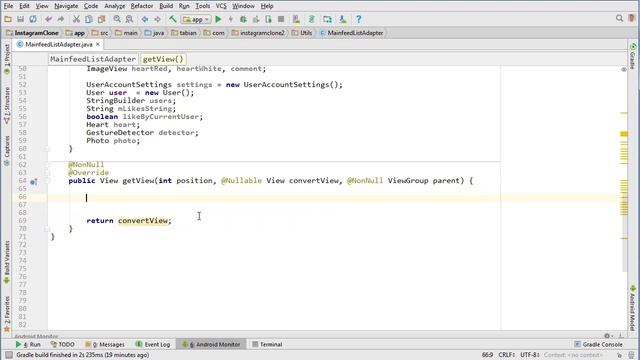Image resolution: width=640 pixels, height=360 pixels.
Task: Open the Gradle Console button
Action: [598, 344]
